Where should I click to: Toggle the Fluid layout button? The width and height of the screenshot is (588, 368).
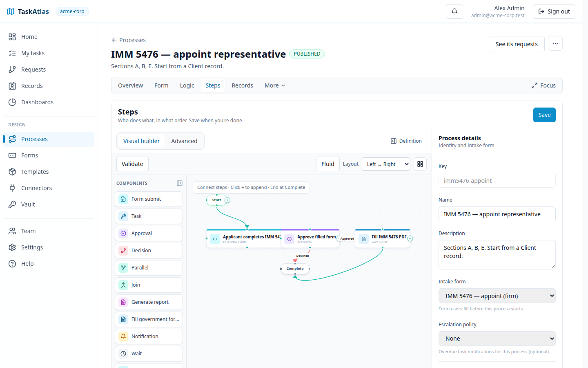[327, 164]
